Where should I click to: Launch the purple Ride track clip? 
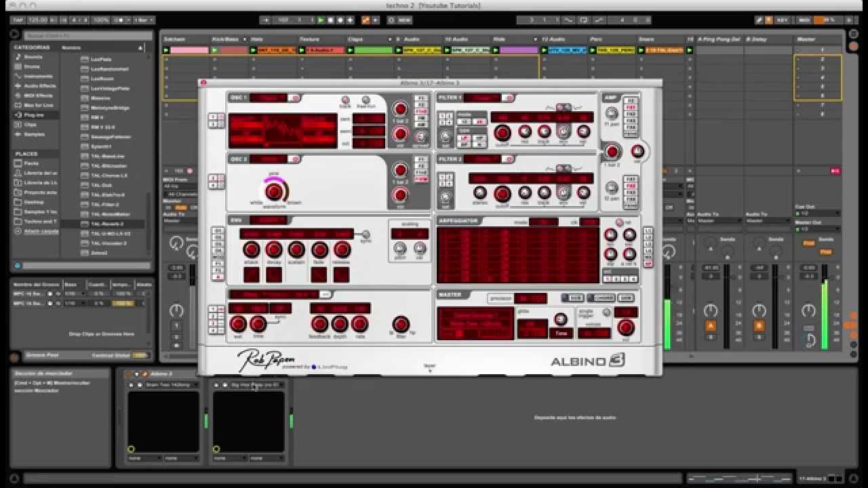click(518, 50)
